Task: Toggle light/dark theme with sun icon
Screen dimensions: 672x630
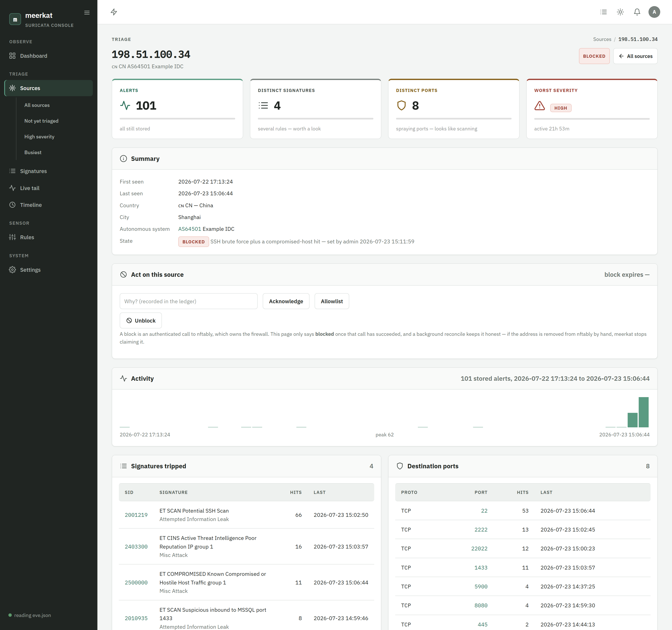Action: click(620, 12)
